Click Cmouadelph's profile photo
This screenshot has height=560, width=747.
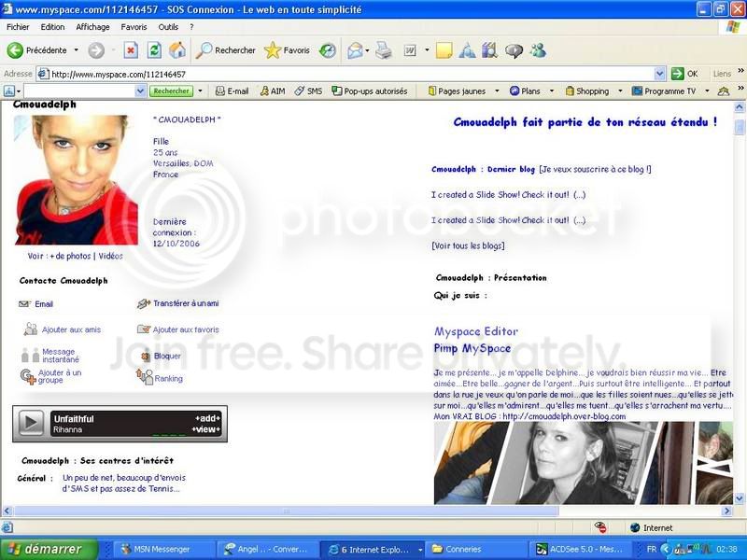[77, 180]
